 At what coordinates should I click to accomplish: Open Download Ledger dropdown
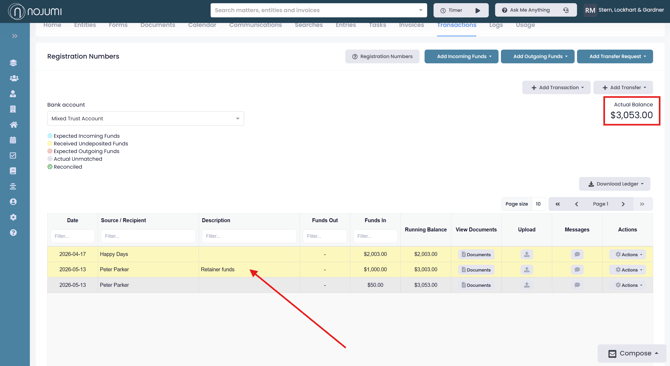coord(614,184)
